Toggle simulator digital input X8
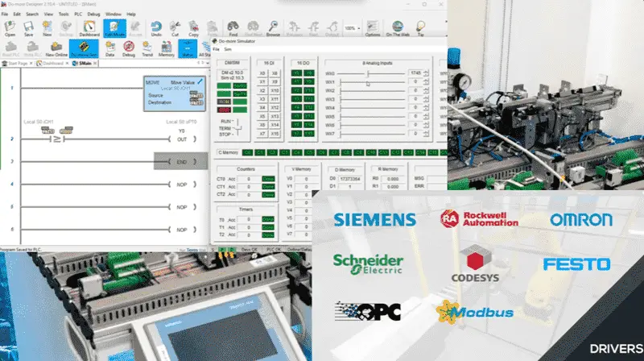644x361 pixels. [275, 73]
